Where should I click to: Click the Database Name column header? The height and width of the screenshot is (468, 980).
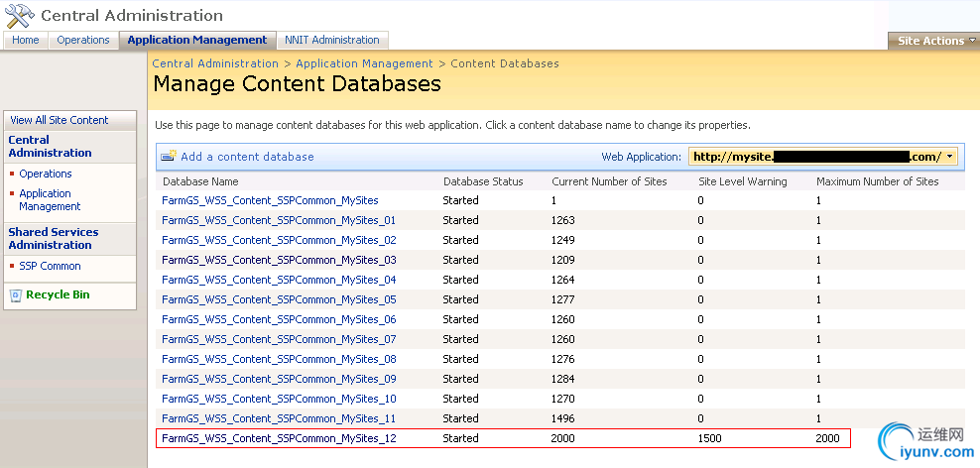200,181
